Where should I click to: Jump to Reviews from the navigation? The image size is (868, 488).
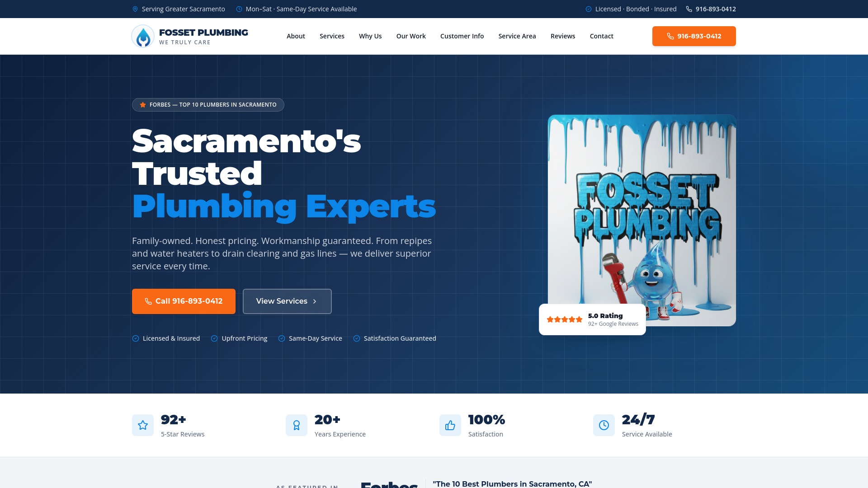563,36
